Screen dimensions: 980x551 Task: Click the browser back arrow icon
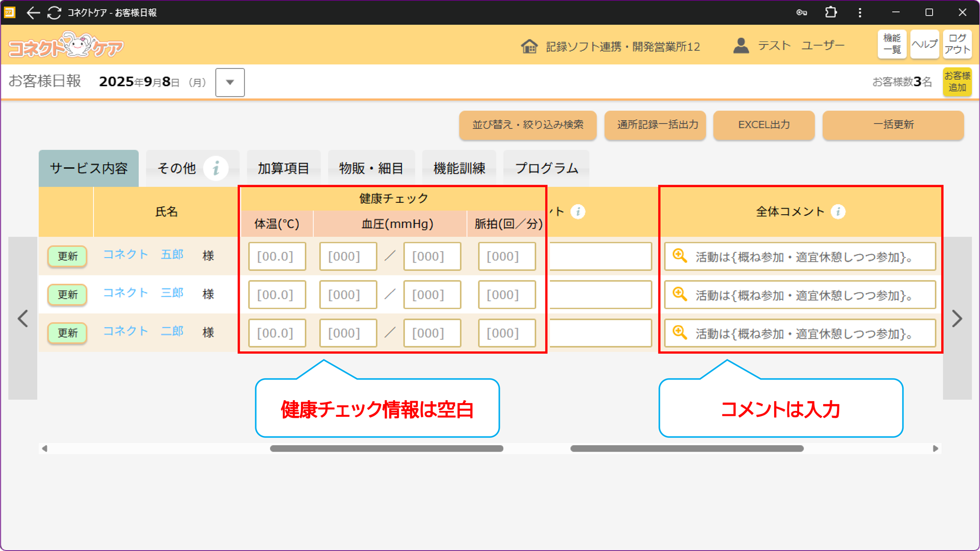33,13
